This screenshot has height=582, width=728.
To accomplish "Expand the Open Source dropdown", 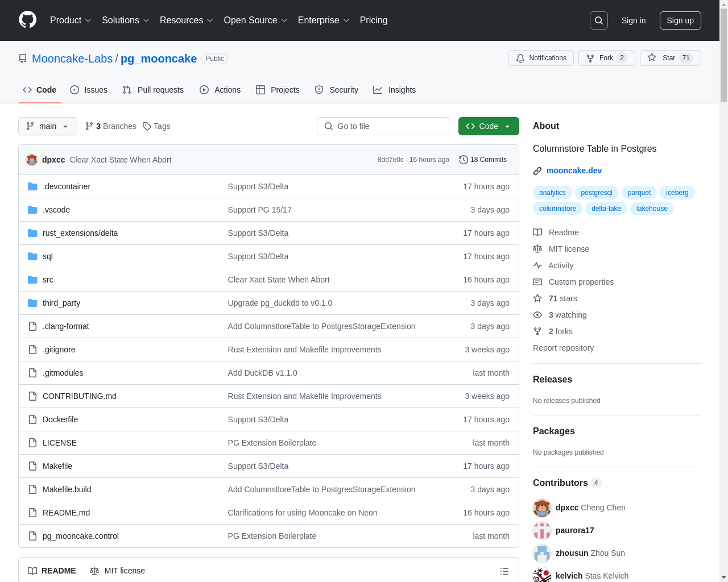I will pos(256,20).
